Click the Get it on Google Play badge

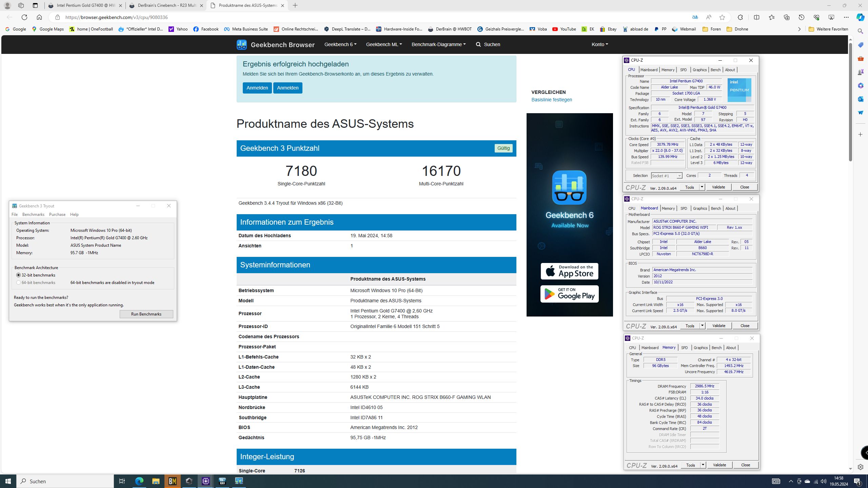point(569,294)
